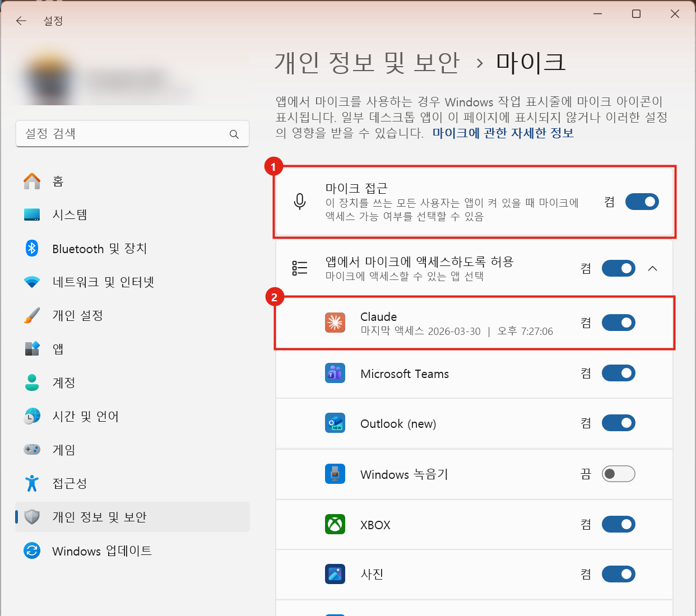Open 시간 및 언어 settings
This screenshot has height=616, width=696.
(x=132, y=416)
